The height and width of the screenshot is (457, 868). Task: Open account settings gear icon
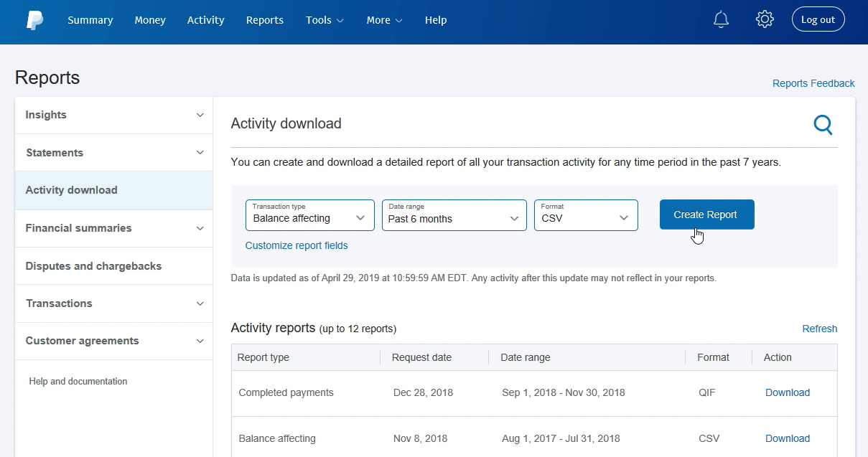765,19
